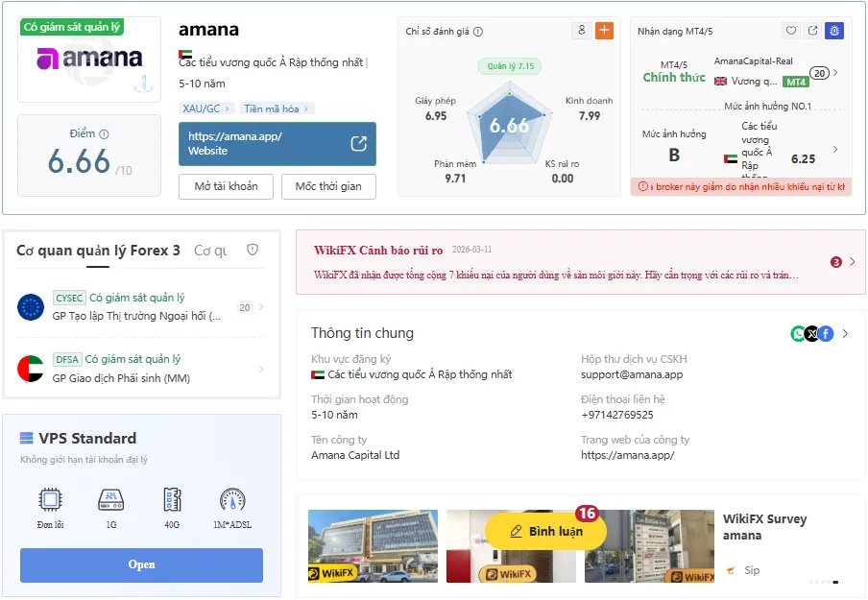The height and width of the screenshot is (600, 868).
Task: Expand the WikiFX Cảnh báo rủi ro chevron
Action: click(x=852, y=262)
